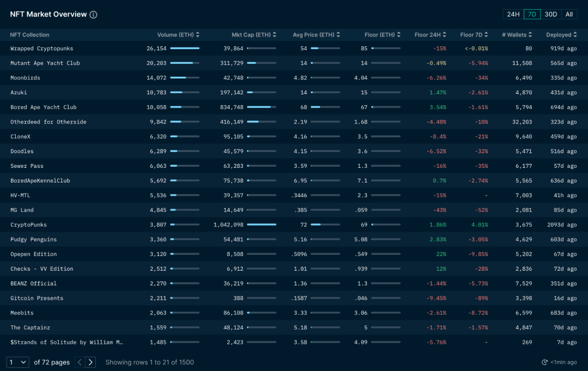
Task: Sort by Deployed arrows icon
Action: pyautogui.click(x=575, y=34)
